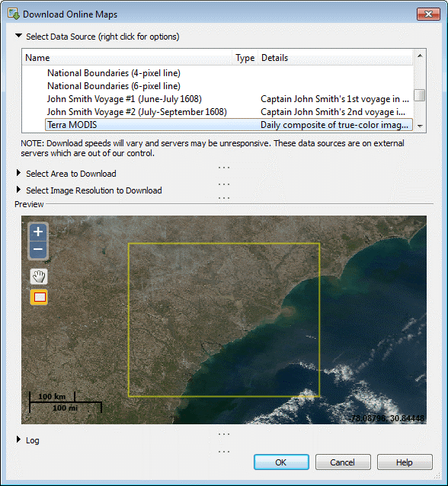Zoom out on the preview map
The width and height of the screenshot is (448, 486).
tap(38, 250)
